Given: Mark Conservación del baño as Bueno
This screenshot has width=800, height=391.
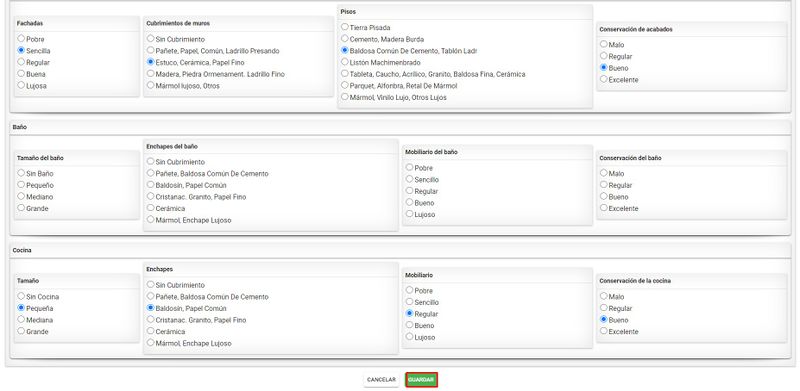Looking at the screenshot, I should (604, 197).
